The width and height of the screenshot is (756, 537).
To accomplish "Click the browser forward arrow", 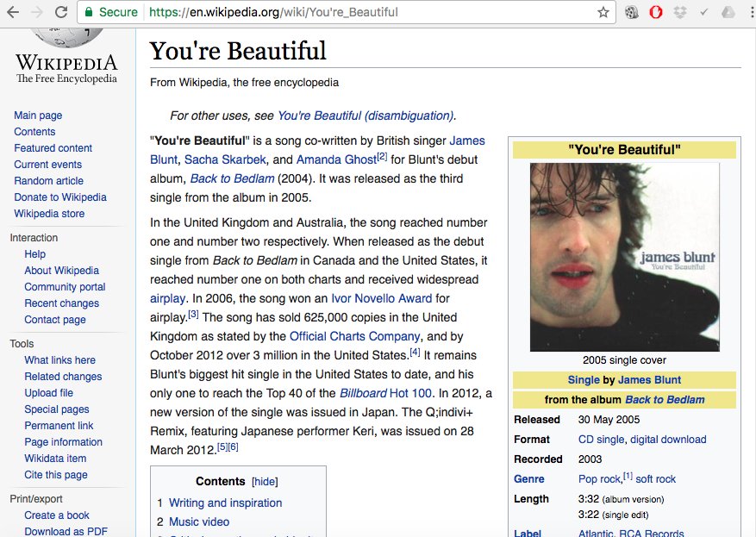I will coord(37,12).
